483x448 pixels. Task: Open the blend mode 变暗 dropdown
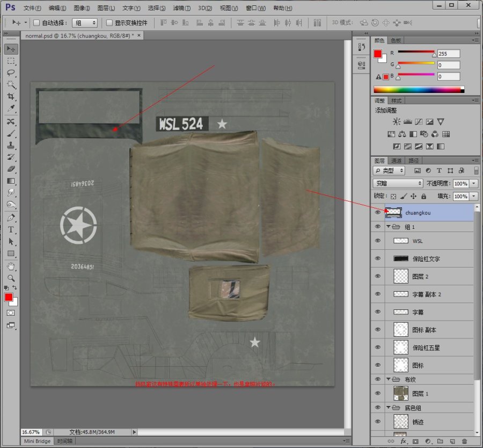398,184
